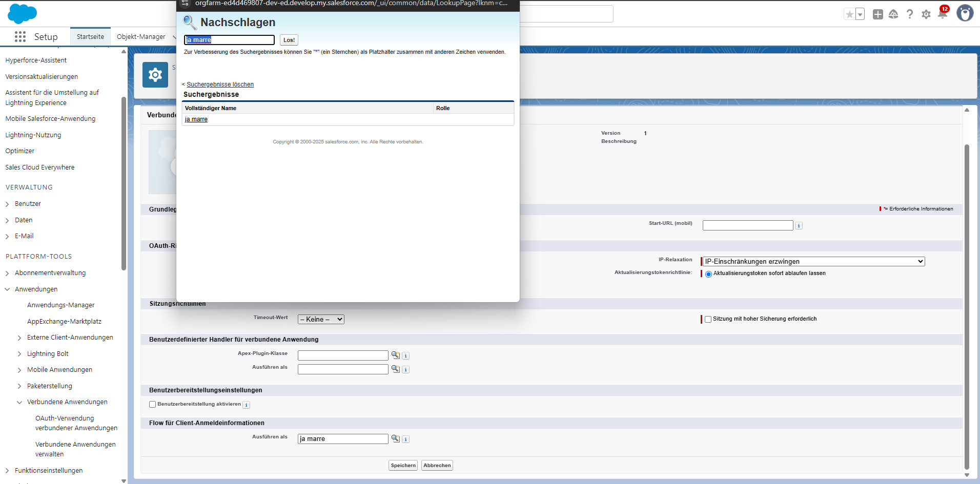Switch to the Startseite tab

(90, 37)
